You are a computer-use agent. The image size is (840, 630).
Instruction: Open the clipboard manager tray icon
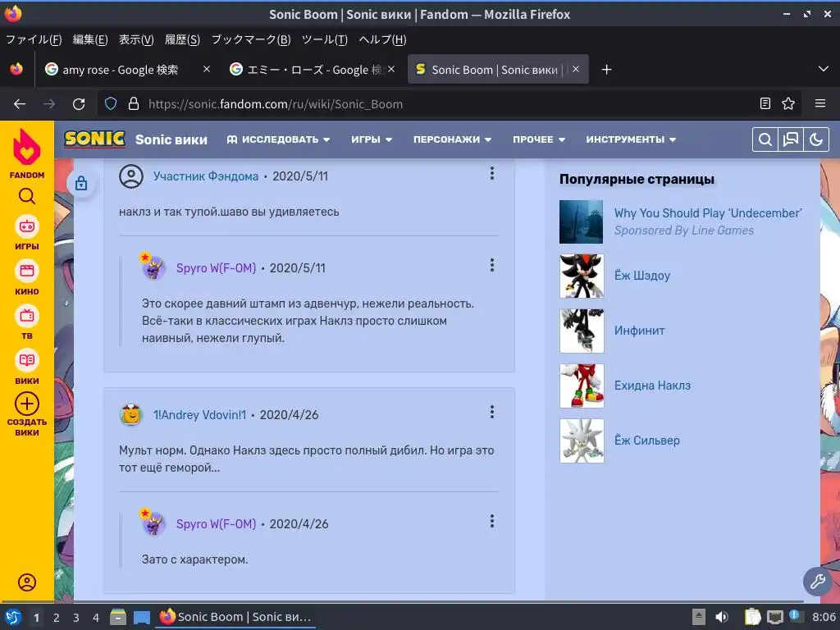point(753,617)
